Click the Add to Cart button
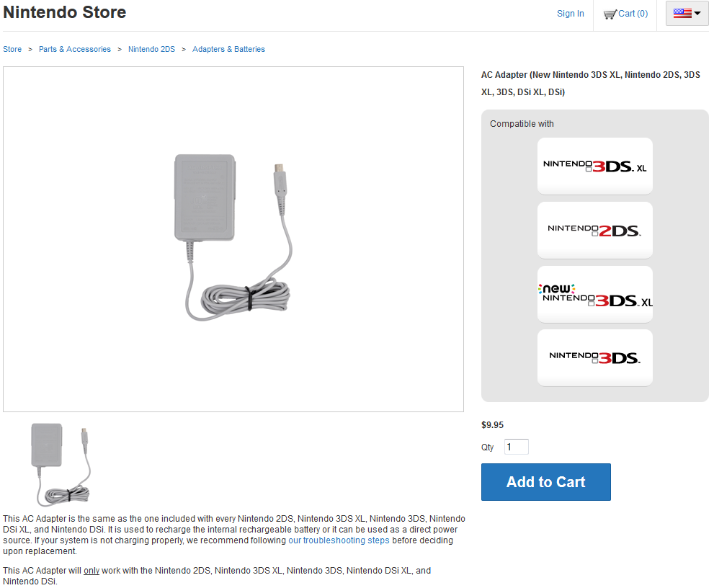The height and width of the screenshot is (588, 714). (546, 482)
